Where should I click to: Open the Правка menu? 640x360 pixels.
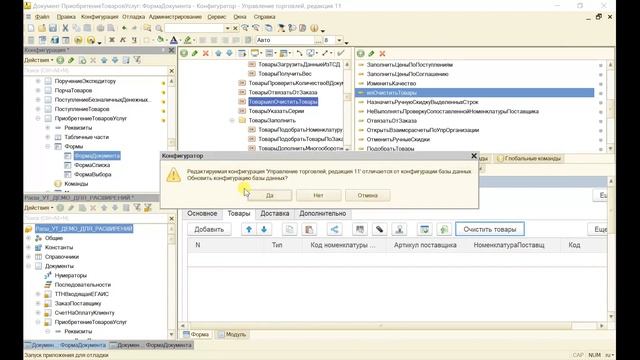coord(66,17)
